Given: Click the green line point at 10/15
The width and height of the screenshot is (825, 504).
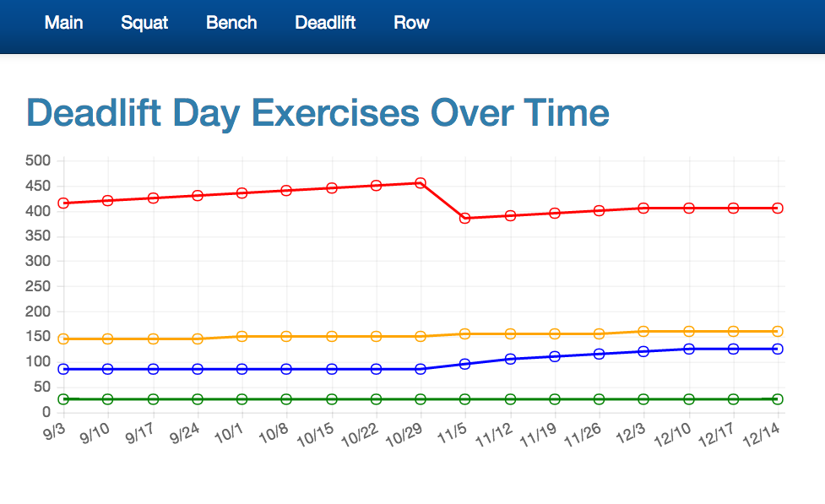Looking at the screenshot, I should click(x=331, y=398).
